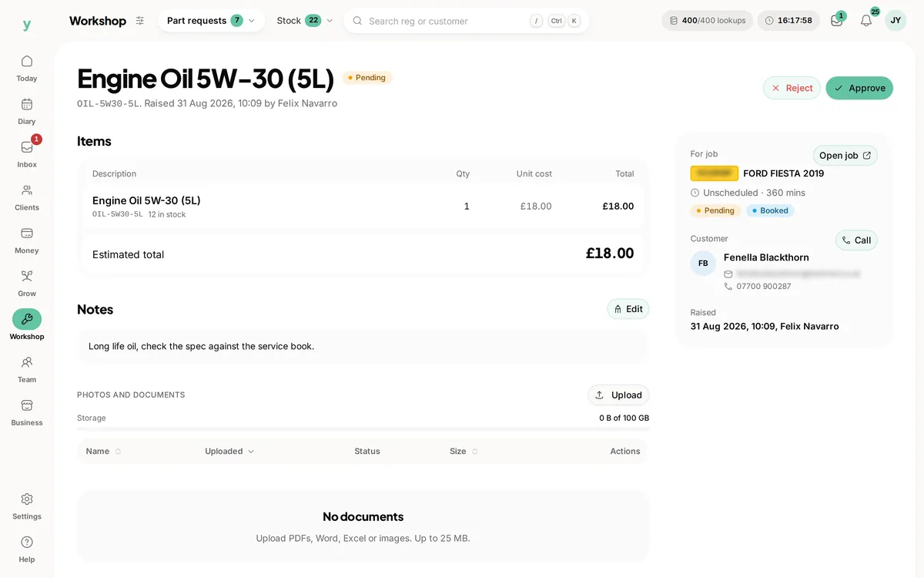This screenshot has height=578, width=924.
Task: Click the Help question mark icon
Action: pos(27,543)
